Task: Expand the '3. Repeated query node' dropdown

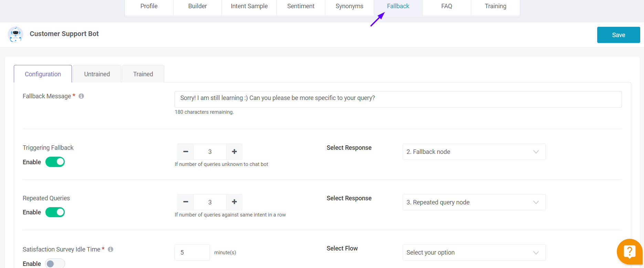Action: (474, 202)
